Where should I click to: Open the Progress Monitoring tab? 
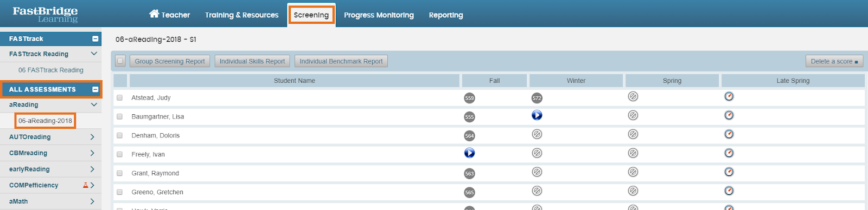click(x=379, y=15)
